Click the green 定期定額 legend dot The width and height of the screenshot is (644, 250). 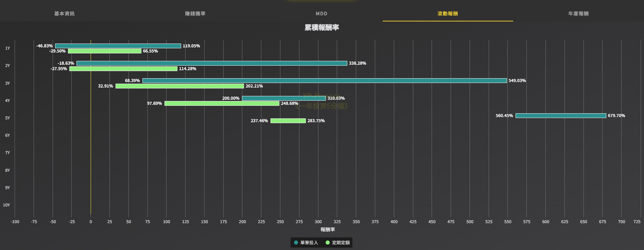pyautogui.click(x=328, y=243)
